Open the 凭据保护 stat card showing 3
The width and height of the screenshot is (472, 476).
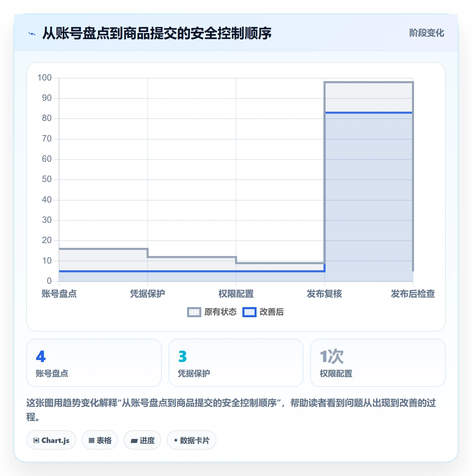coord(236,363)
